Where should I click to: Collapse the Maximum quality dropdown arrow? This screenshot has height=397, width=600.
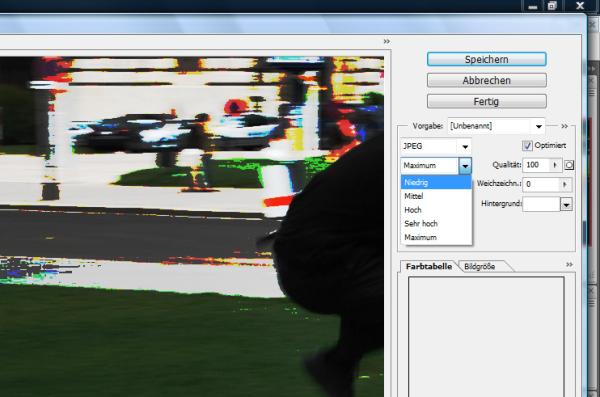point(465,166)
